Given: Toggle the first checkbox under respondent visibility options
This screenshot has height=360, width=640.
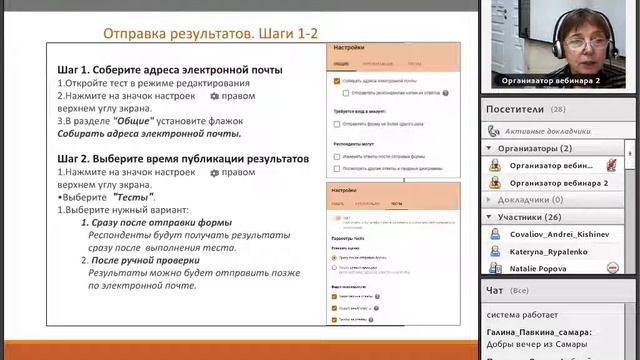Looking at the screenshot, I should click(x=334, y=296).
